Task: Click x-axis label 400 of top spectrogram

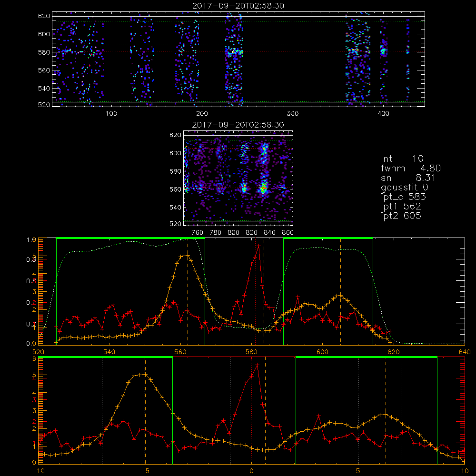Action: pyautogui.click(x=383, y=114)
